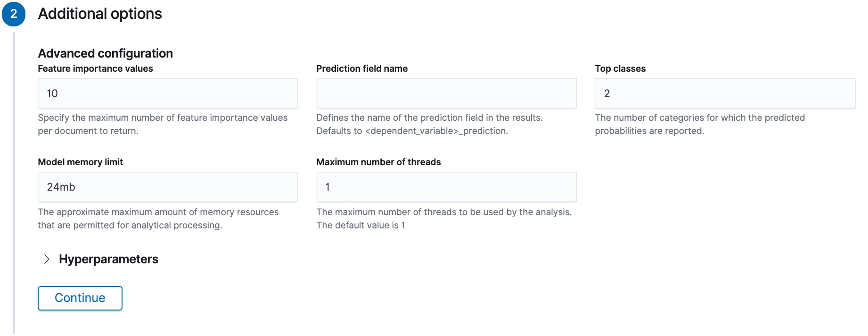Click the Advanced configuration heading
The width and height of the screenshot is (868, 336).
105,53
